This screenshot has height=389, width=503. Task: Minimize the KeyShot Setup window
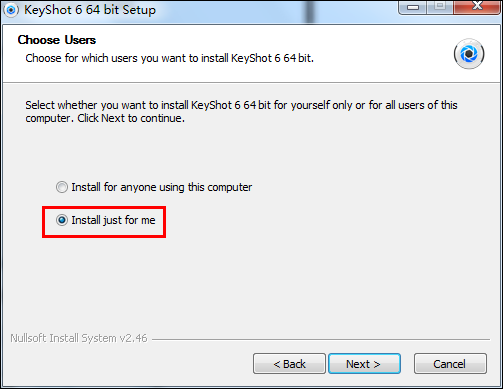pyautogui.click(x=413, y=7)
